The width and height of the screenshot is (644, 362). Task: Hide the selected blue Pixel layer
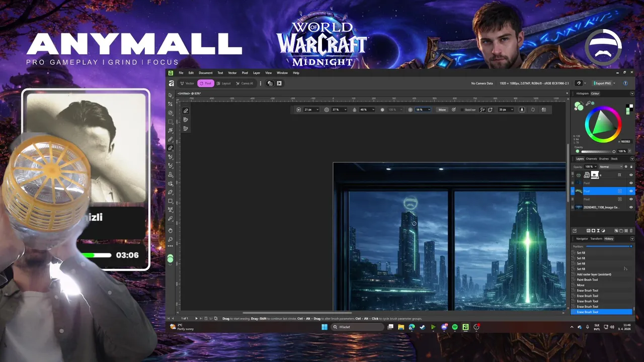(631, 191)
